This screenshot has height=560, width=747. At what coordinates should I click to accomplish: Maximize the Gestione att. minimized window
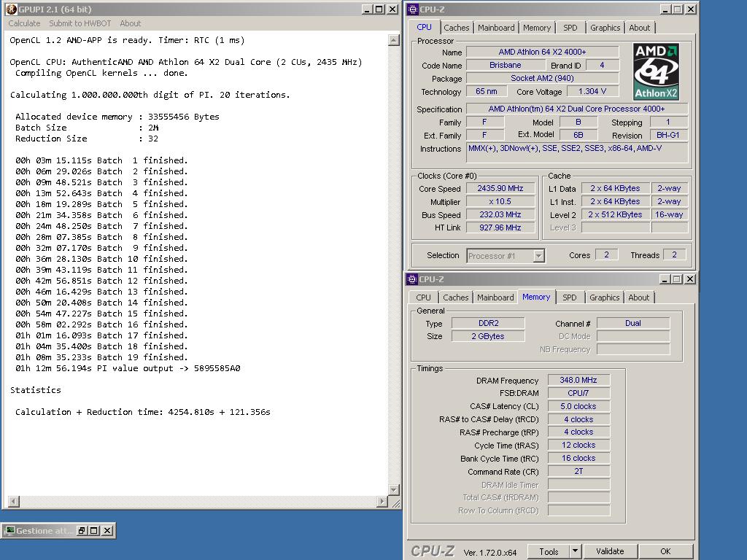[x=94, y=531]
